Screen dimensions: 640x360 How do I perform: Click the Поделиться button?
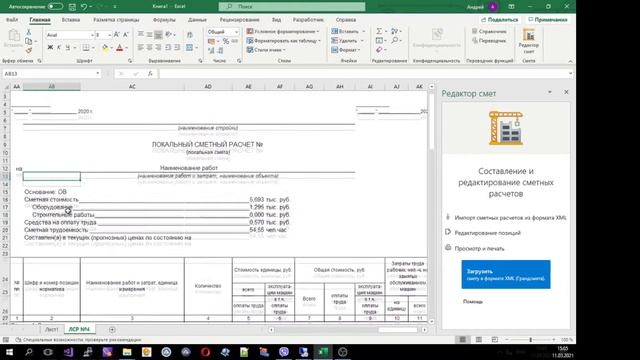(500, 20)
